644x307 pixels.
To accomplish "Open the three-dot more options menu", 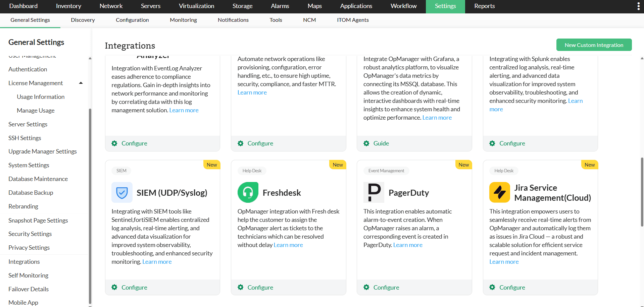I will point(638,6).
